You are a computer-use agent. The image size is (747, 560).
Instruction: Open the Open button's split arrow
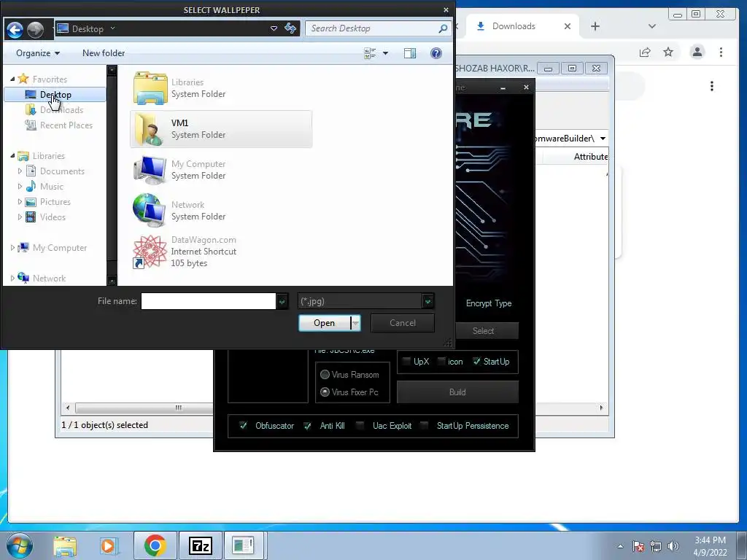pos(355,323)
